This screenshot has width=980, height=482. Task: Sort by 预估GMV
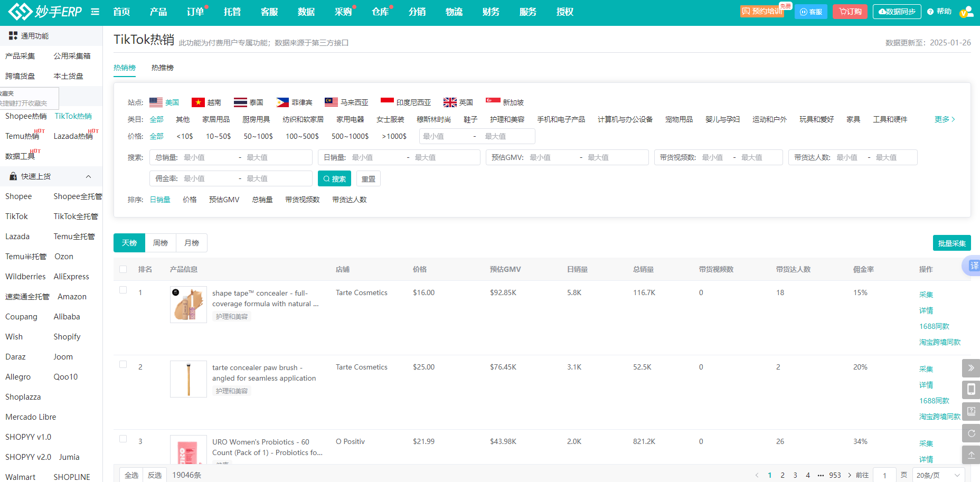coord(224,200)
